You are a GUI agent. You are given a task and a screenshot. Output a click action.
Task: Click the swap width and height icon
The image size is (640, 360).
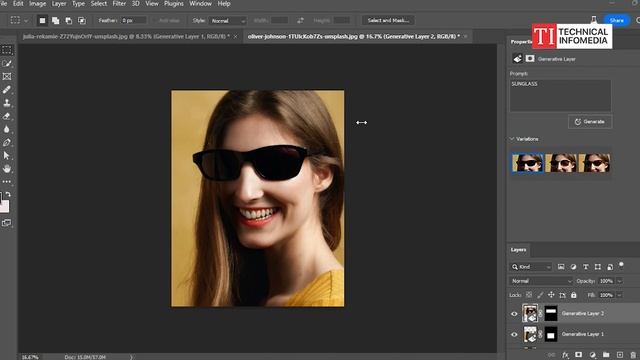coord(300,20)
